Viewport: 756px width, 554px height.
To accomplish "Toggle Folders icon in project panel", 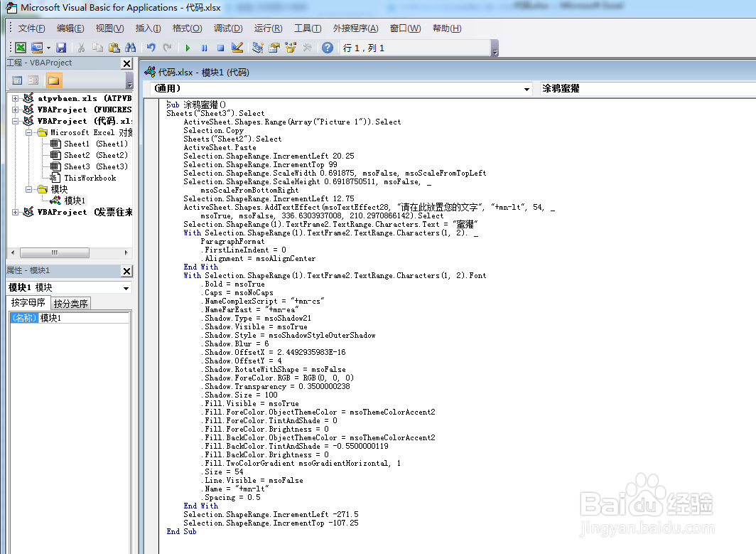I will click(x=53, y=80).
